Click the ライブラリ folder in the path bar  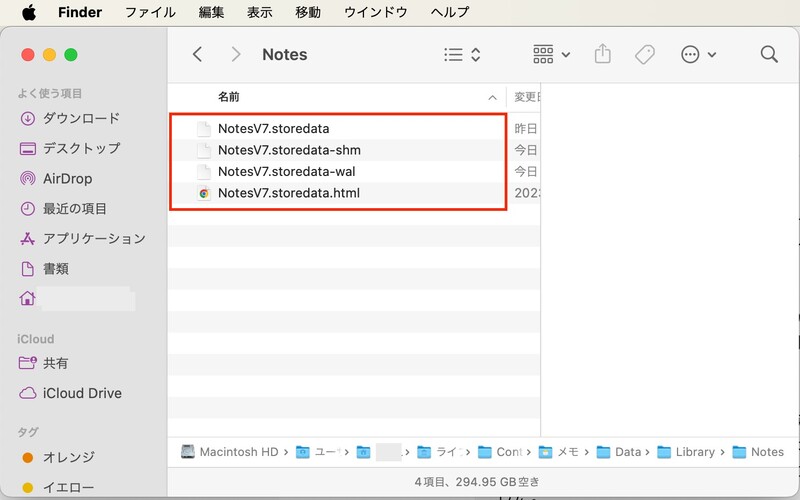pos(439,452)
